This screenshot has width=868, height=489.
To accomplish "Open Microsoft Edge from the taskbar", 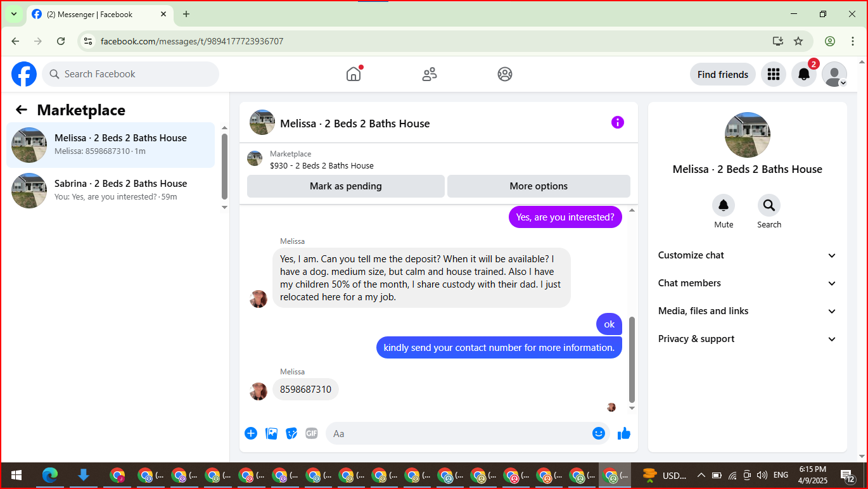I will pos(50,475).
